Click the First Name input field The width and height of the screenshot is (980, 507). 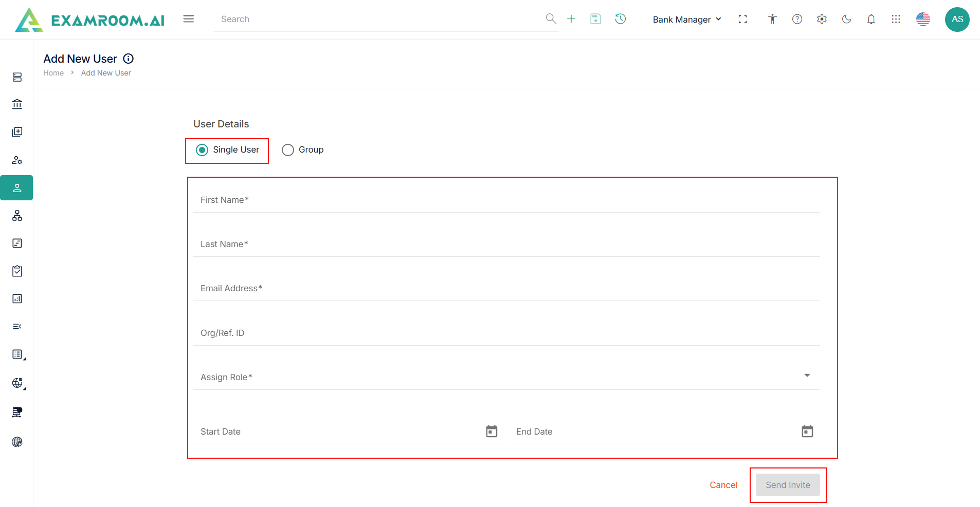click(506, 200)
